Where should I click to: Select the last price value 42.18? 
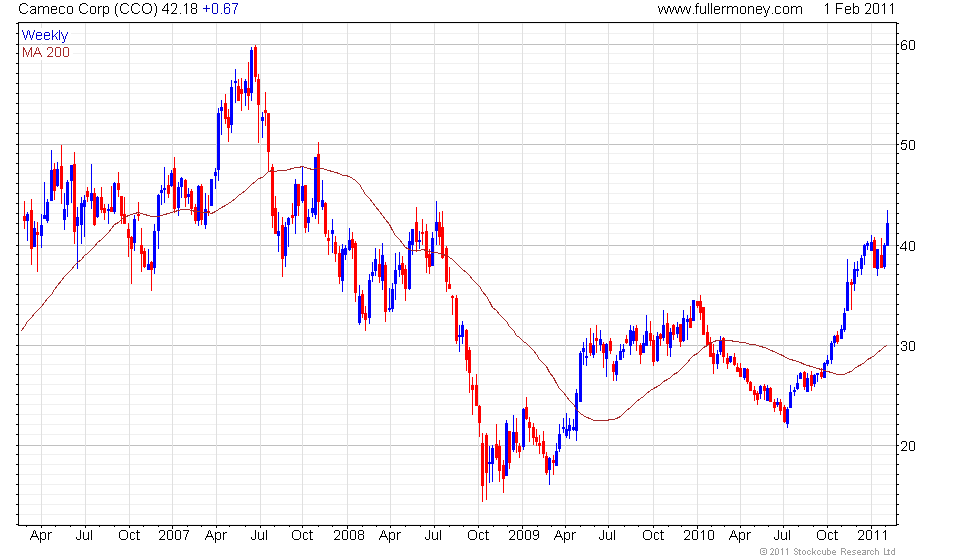[x=179, y=9]
